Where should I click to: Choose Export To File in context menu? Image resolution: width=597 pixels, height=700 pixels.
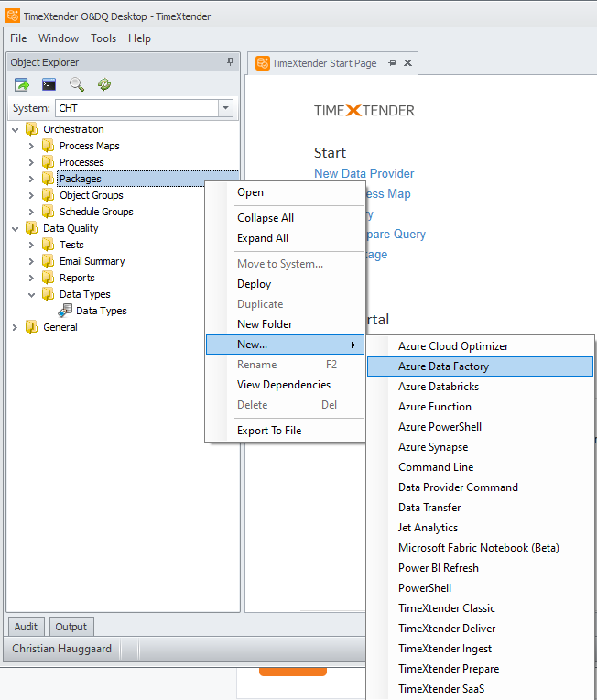tap(285, 431)
